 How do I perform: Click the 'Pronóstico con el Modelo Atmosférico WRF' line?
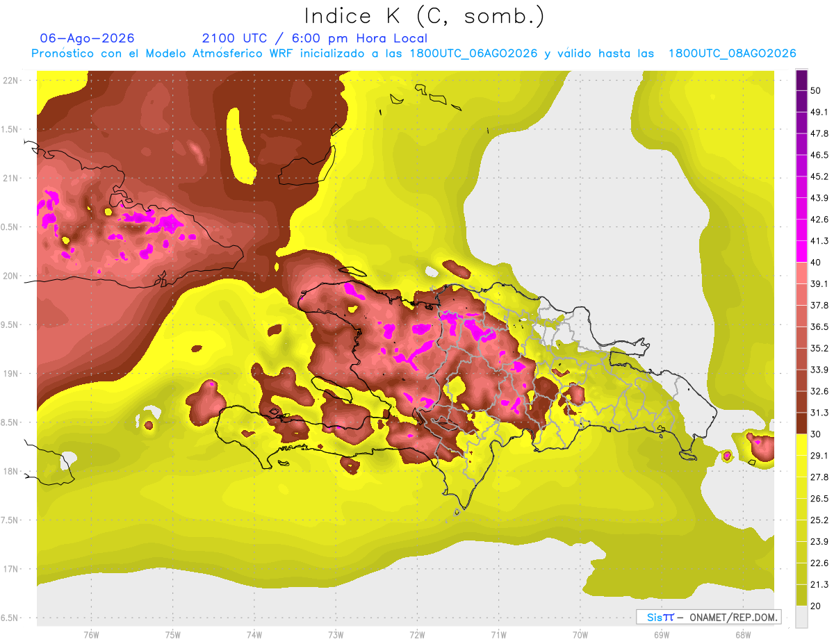point(414,53)
